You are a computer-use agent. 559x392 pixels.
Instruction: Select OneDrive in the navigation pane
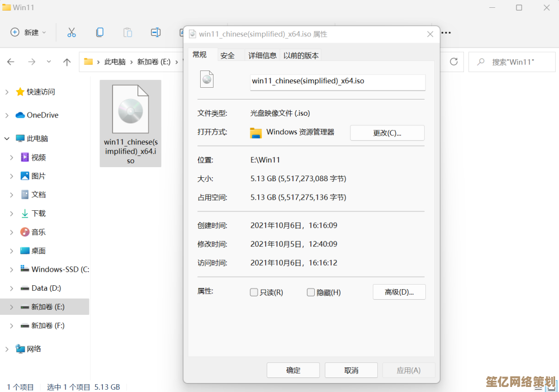tap(42, 115)
